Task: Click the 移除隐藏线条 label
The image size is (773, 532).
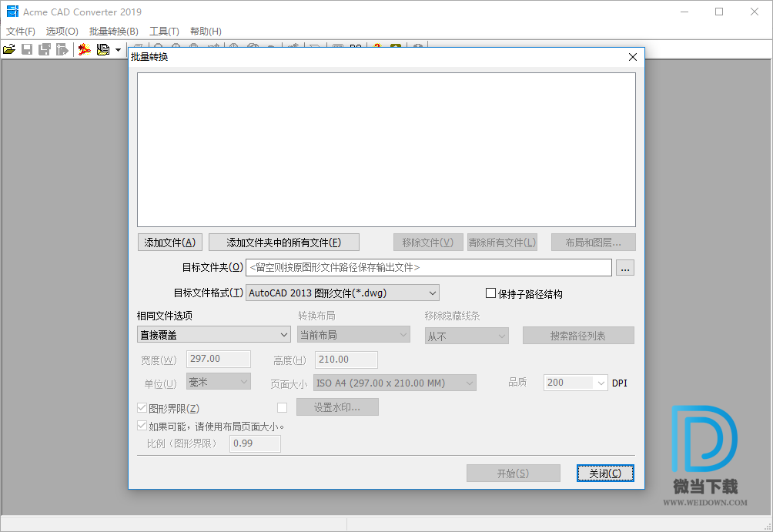Action: [x=453, y=316]
